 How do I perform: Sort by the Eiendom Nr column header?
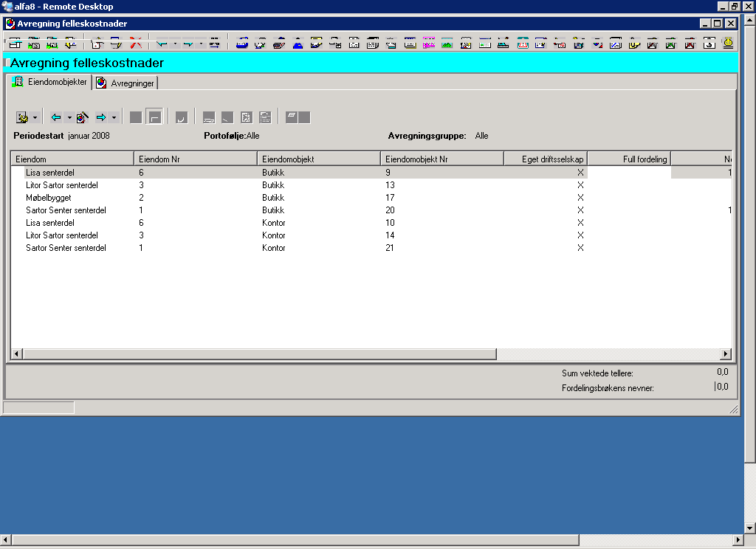pos(196,159)
